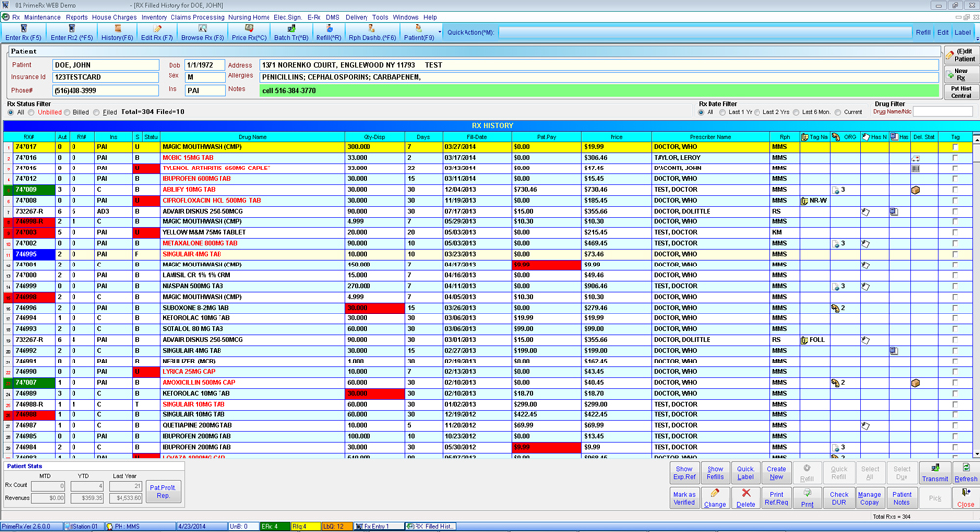Open the Inventory menu

154,17
